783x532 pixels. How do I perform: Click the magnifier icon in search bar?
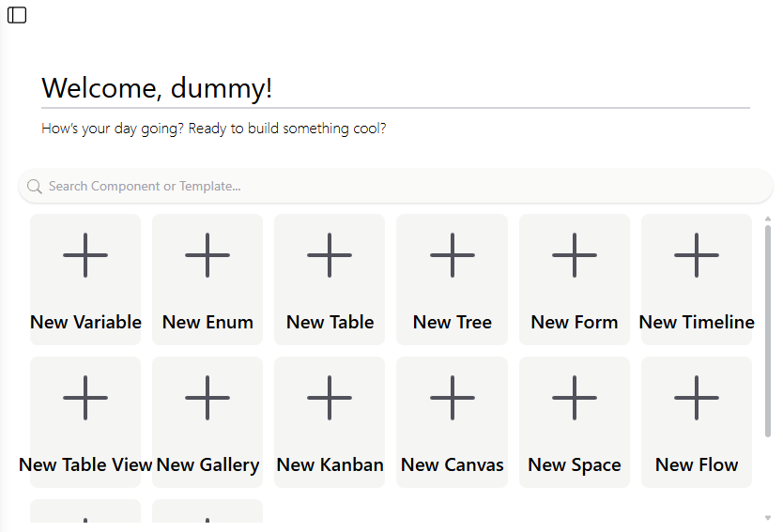tap(35, 187)
